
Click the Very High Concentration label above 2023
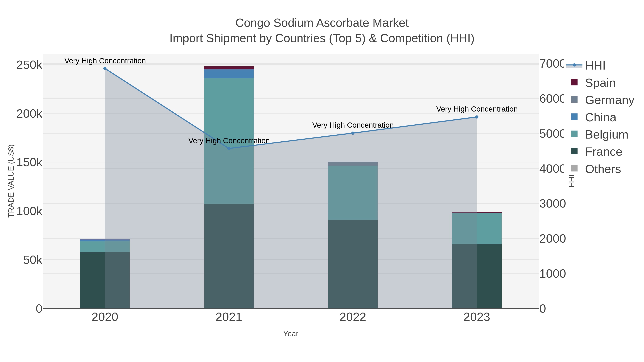click(x=477, y=109)
